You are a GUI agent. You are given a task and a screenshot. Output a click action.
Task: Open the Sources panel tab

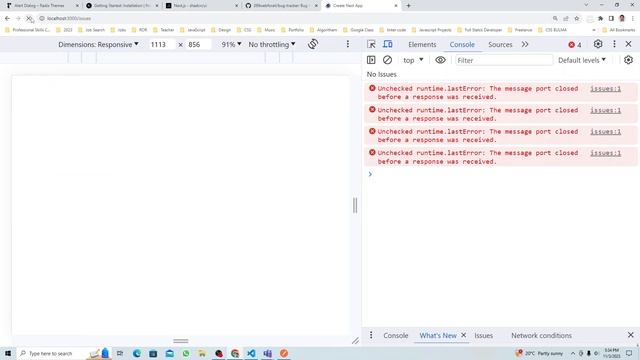click(x=500, y=44)
